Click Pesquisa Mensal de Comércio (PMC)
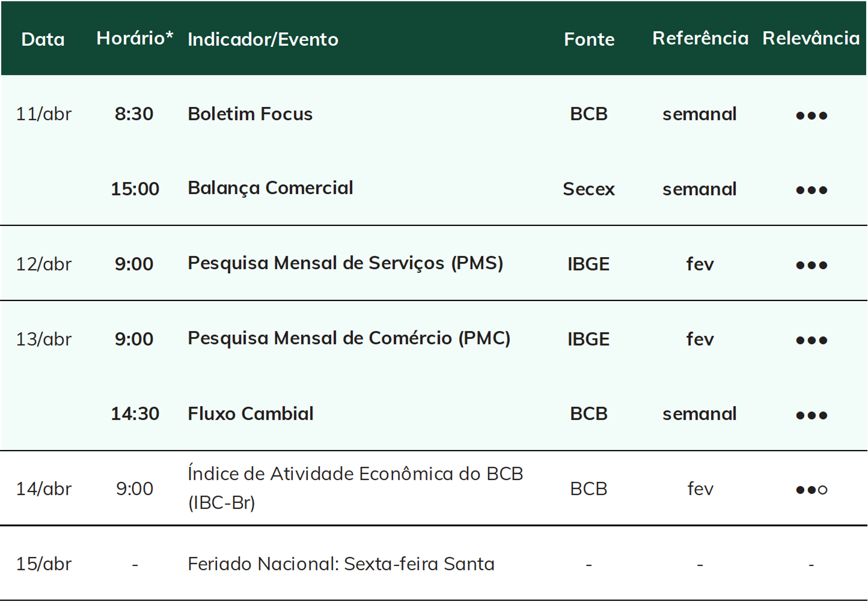The width and height of the screenshot is (868, 605). pos(349,339)
